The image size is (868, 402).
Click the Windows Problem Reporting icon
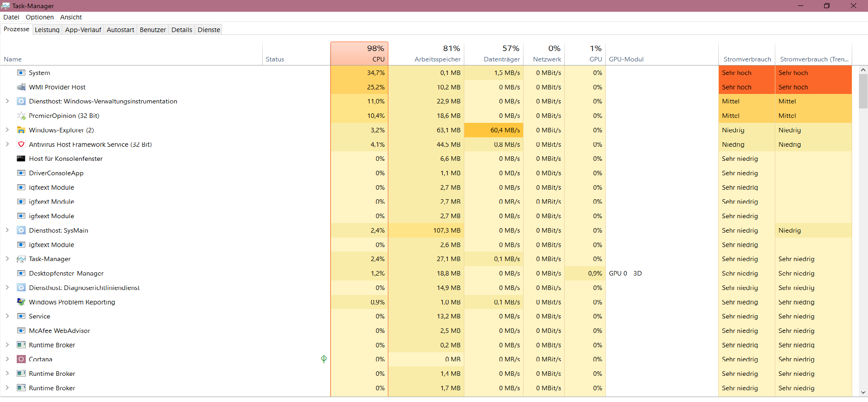click(21, 302)
